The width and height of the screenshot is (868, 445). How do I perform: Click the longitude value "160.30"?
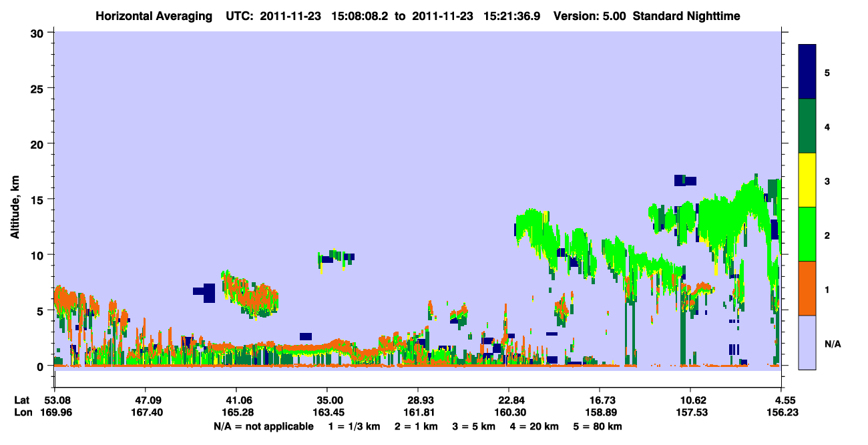[509, 413]
